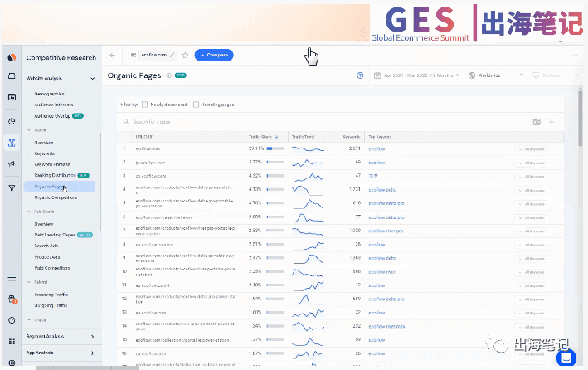The image size is (588, 370).
Task: Click the plus icon above the table
Action: click(x=552, y=122)
